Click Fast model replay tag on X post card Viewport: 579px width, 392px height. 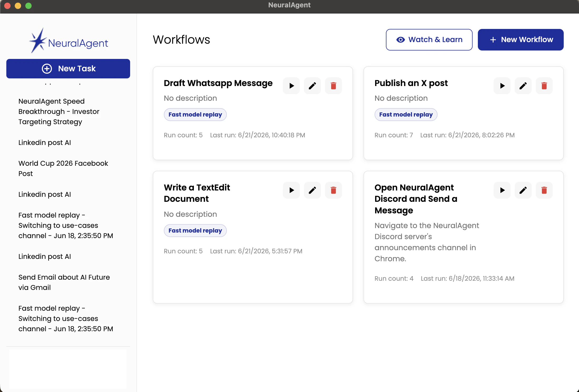point(406,115)
